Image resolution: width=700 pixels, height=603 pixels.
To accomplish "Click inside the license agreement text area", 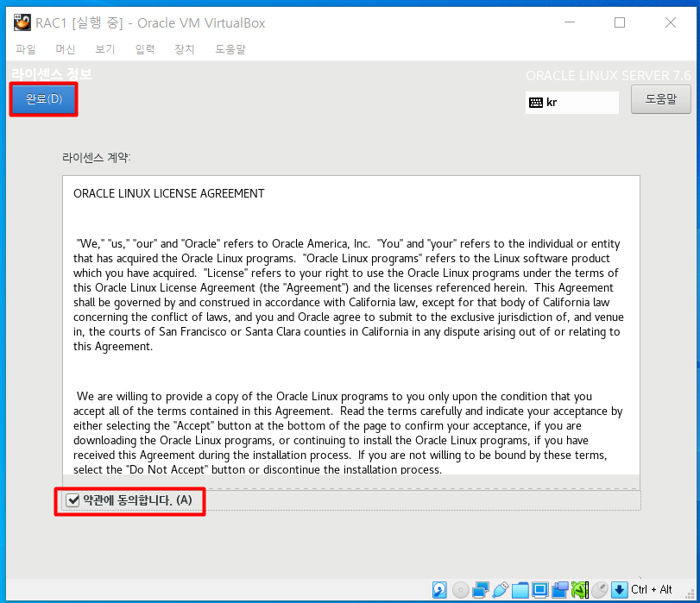I will pyautogui.click(x=351, y=325).
